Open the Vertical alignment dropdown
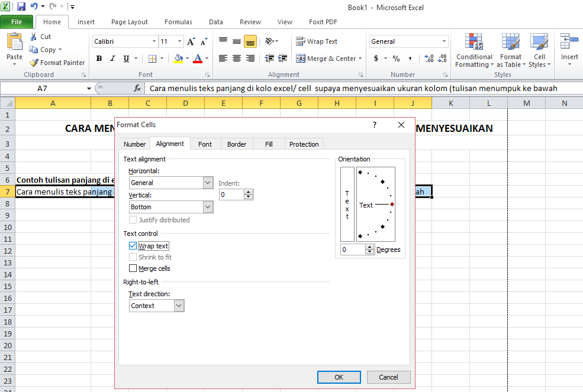The image size is (583, 392). (x=208, y=207)
